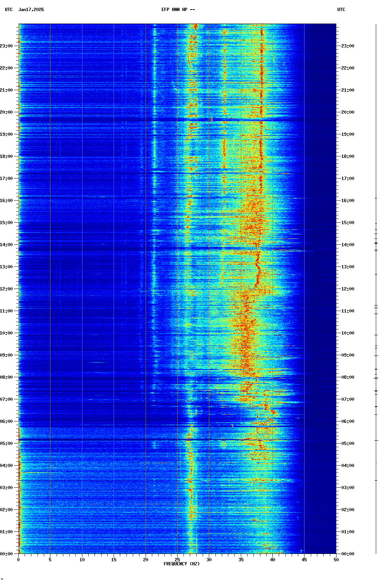
Task: Click the 20 Hz frequency tick label
Action: 146,560
